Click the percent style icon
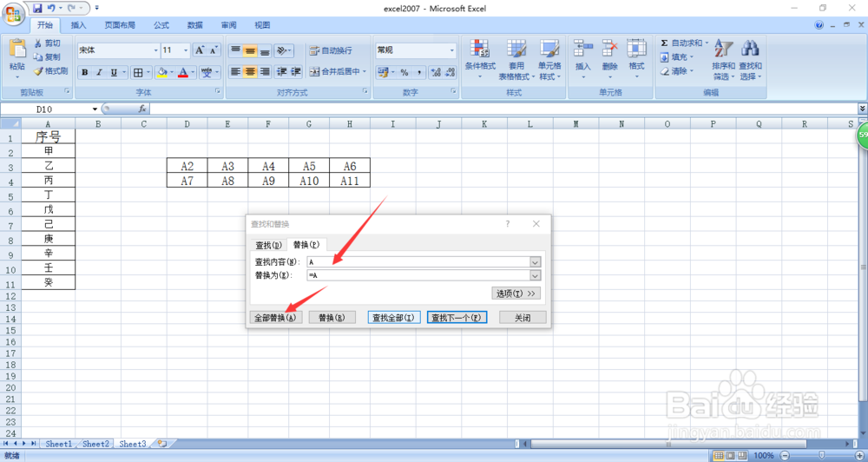The image size is (868, 462). point(404,72)
